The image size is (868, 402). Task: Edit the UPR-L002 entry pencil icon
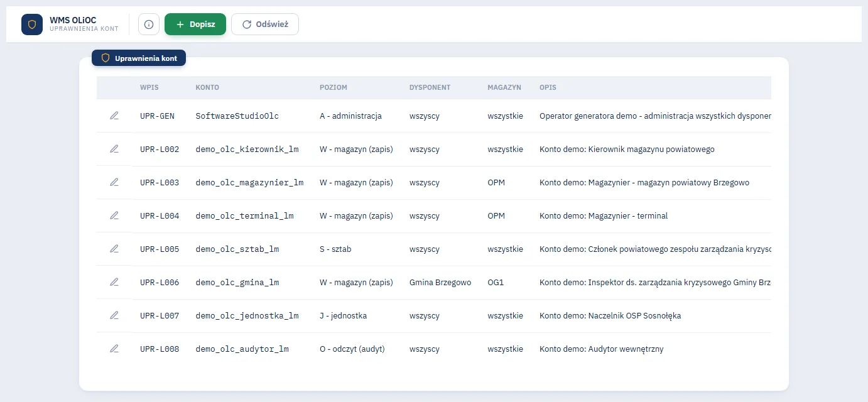click(x=114, y=149)
